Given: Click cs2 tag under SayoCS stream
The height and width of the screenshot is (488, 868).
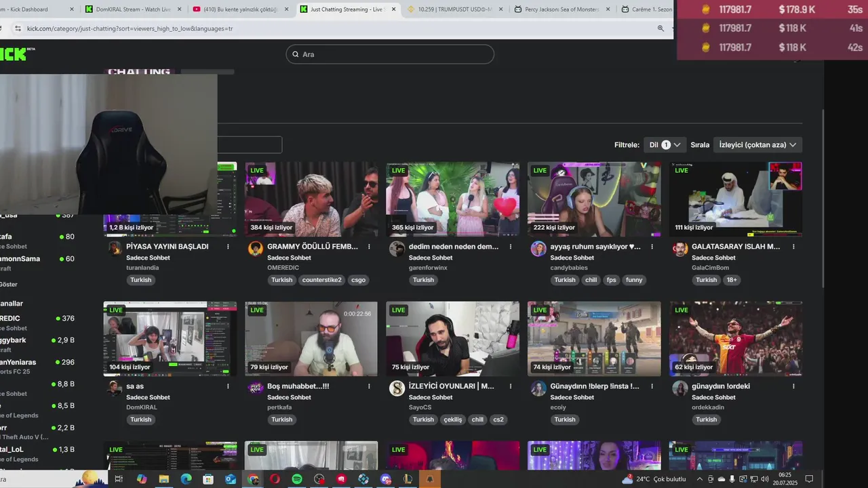Looking at the screenshot, I should tap(498, 420).
